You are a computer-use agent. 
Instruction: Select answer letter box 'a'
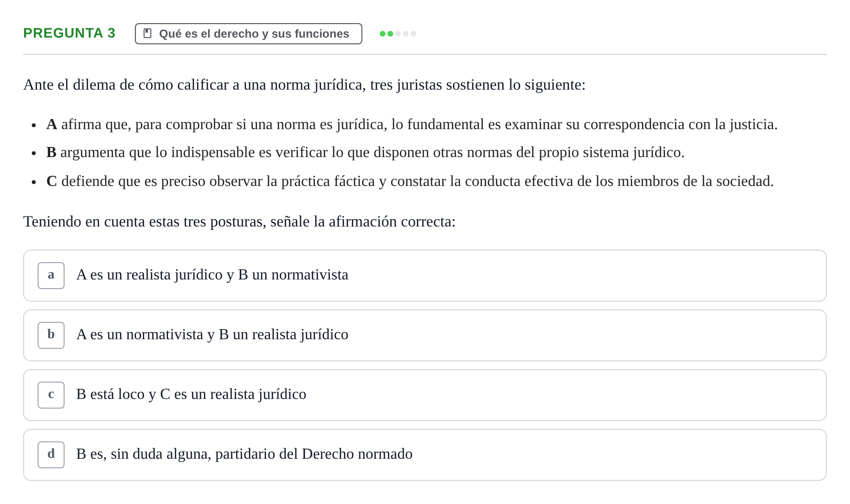point(51,276)
